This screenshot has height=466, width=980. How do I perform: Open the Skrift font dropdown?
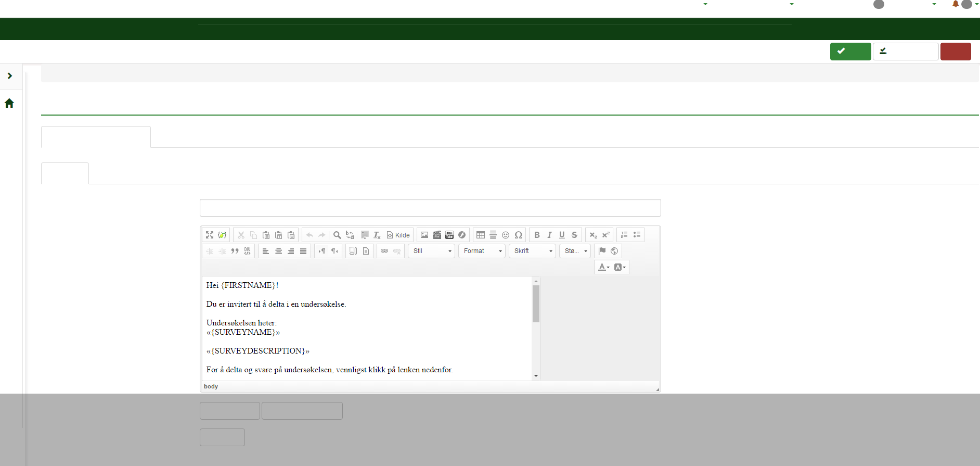point(532,251)
